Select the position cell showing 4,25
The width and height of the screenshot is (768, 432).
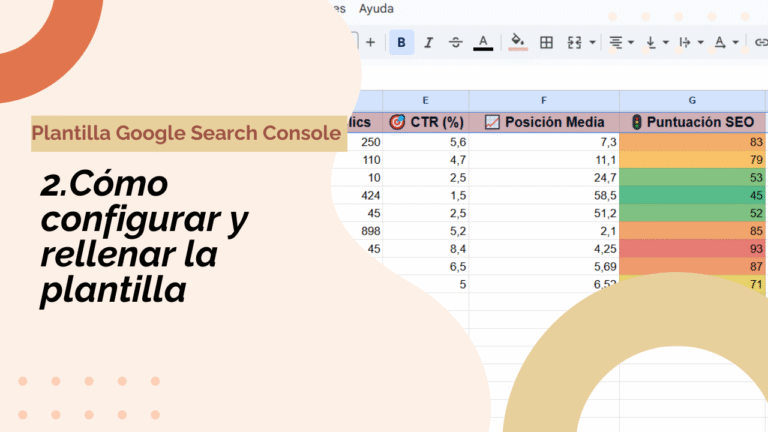pyautogui.click(x=544, y=249)
